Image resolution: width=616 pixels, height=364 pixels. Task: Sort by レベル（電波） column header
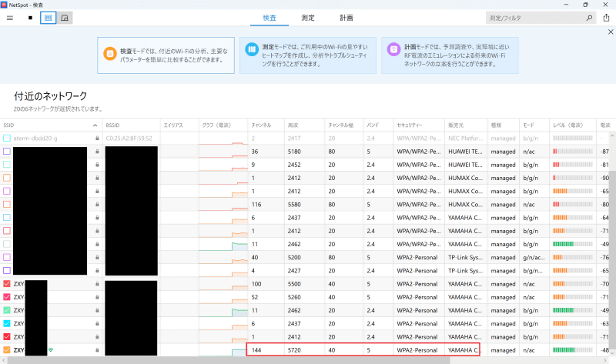coord(572,125)
